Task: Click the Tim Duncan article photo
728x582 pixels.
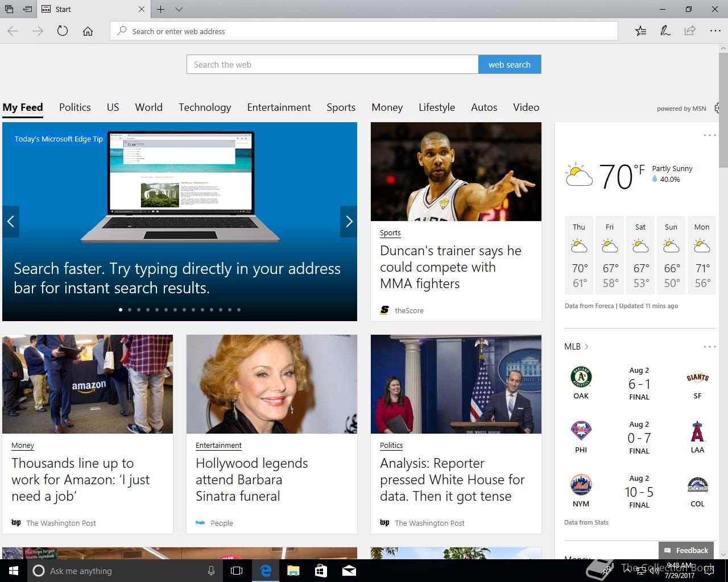Action: [x=456, y=172]
